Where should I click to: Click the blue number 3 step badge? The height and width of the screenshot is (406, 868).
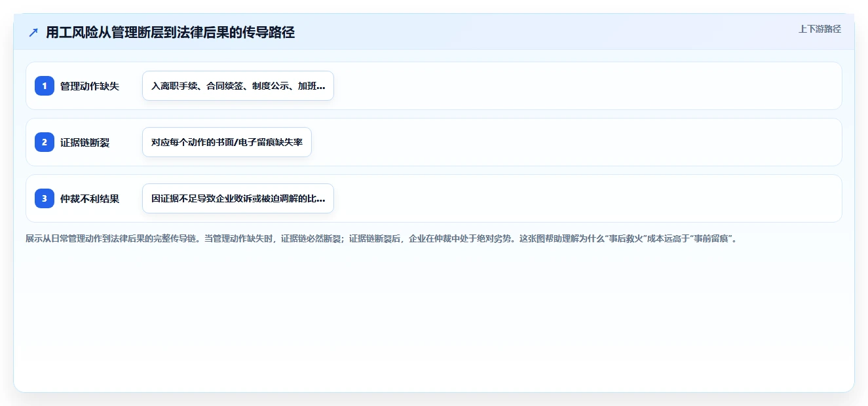click(45, 198)
